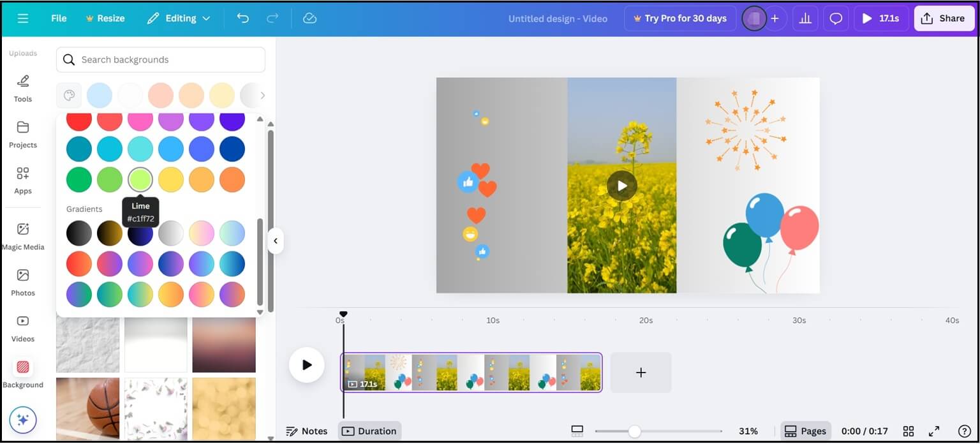
Task: Toggle the Pages button
Action: pos(806,431)
